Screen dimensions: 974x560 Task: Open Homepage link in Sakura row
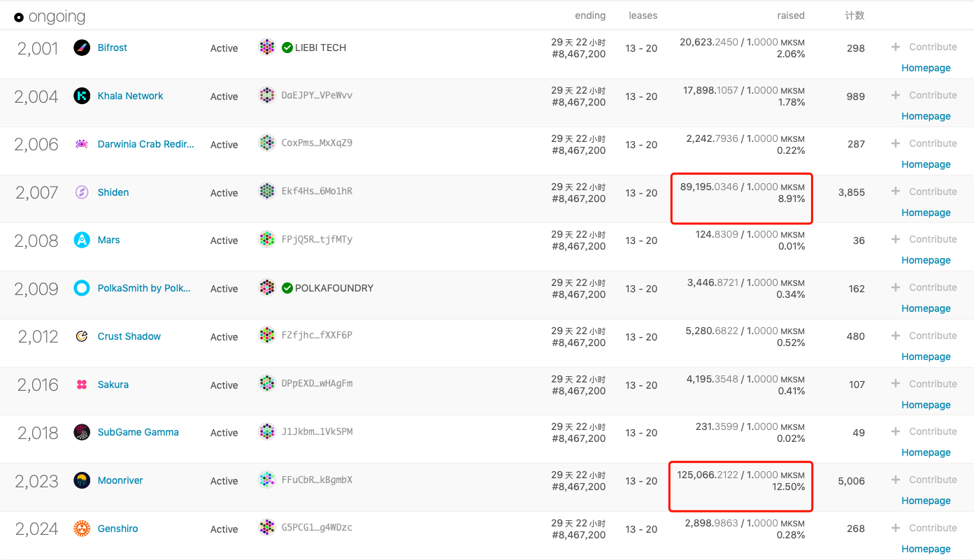point(926,405)
